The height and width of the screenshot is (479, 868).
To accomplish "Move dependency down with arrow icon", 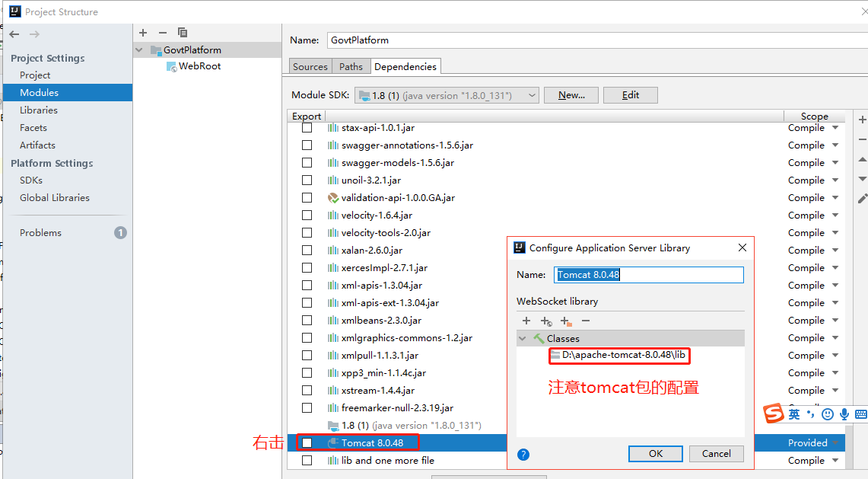I will (x=862, y=178).
